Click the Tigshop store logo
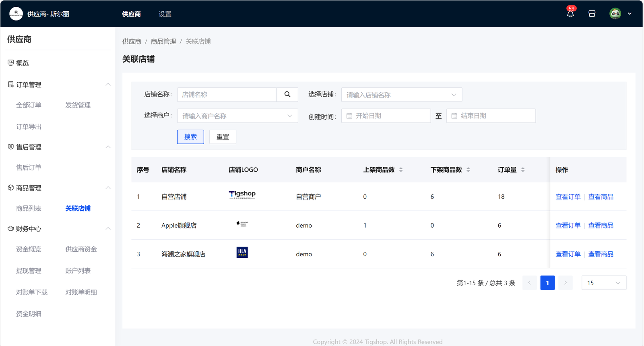The height and width of the screenshot is (346, 644). coord(242,195)
